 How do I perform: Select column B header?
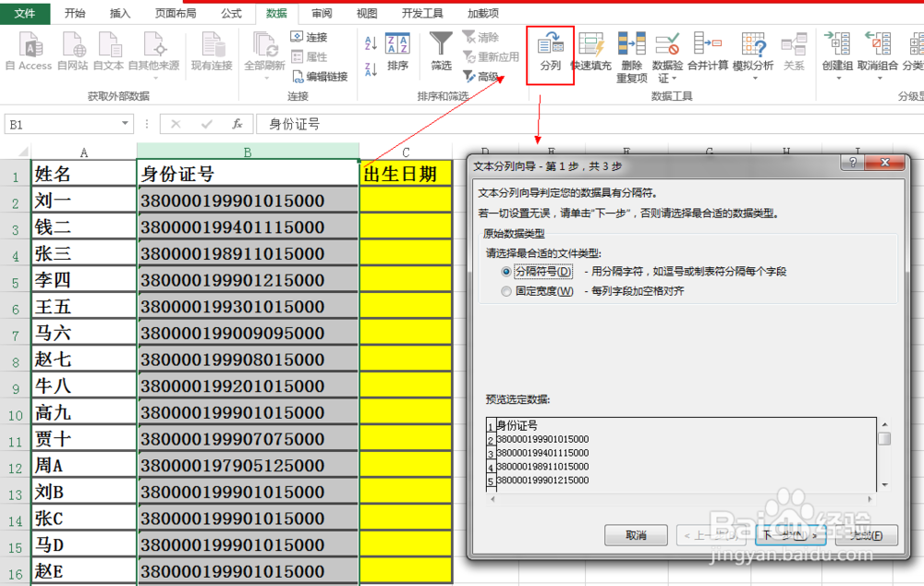[x=248, y=152]
